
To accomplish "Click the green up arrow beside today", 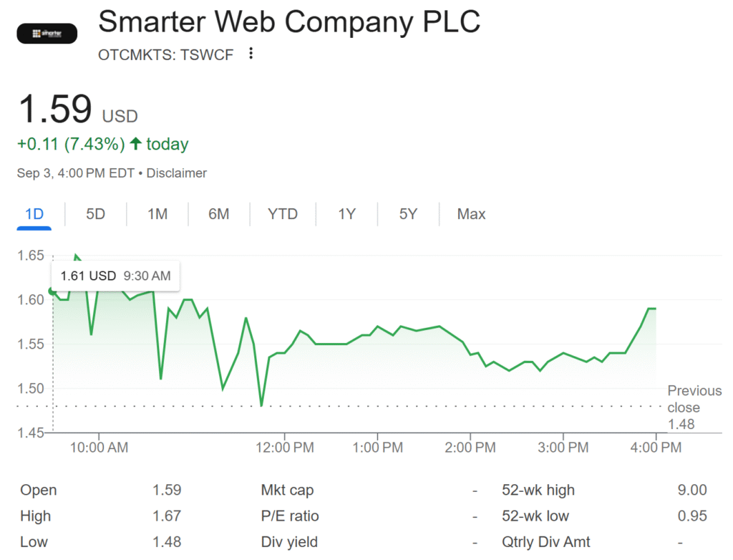I will click(135, 144).
